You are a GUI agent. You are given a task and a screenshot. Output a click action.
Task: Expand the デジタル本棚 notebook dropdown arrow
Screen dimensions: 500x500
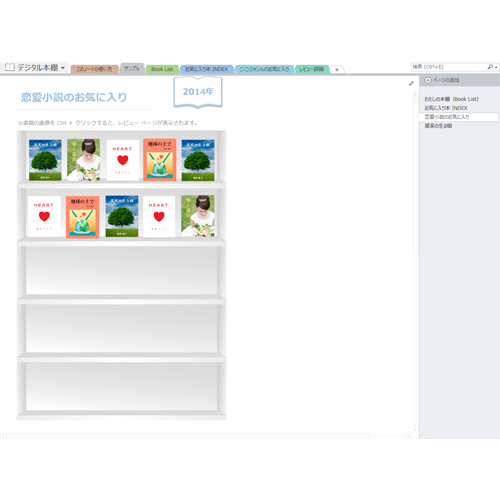(63, 68)
